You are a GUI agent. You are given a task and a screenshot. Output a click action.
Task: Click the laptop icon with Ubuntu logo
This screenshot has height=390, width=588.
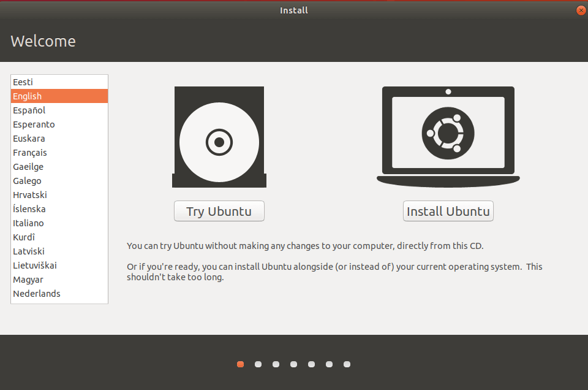pos(448,137)
